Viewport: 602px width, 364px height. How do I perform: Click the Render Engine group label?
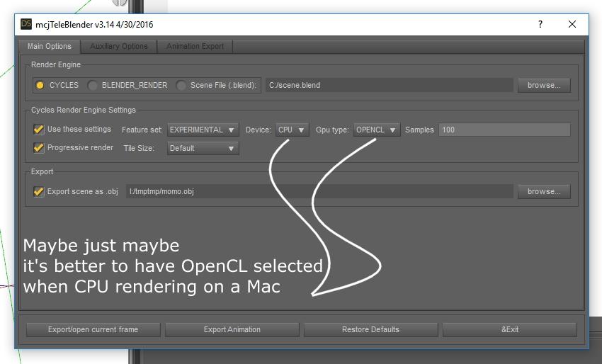[x=56, y=64]
